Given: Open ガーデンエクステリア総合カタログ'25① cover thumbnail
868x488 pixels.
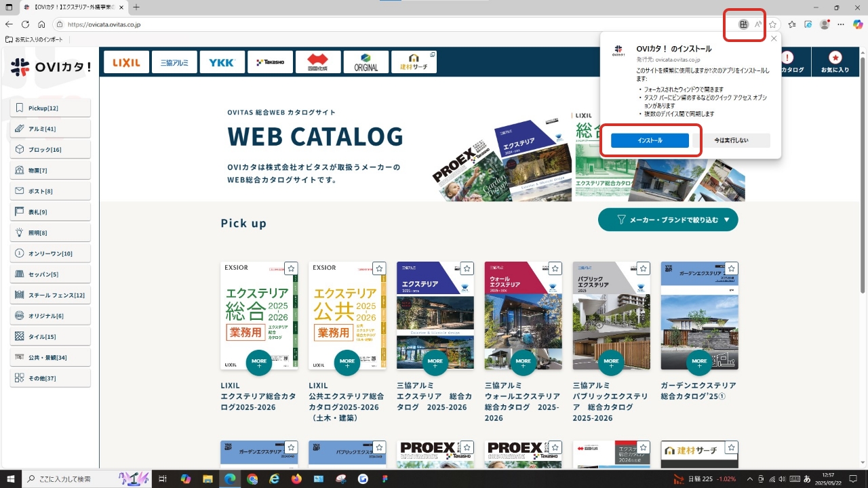Looking at the screenshot, I should coord(700,315).
